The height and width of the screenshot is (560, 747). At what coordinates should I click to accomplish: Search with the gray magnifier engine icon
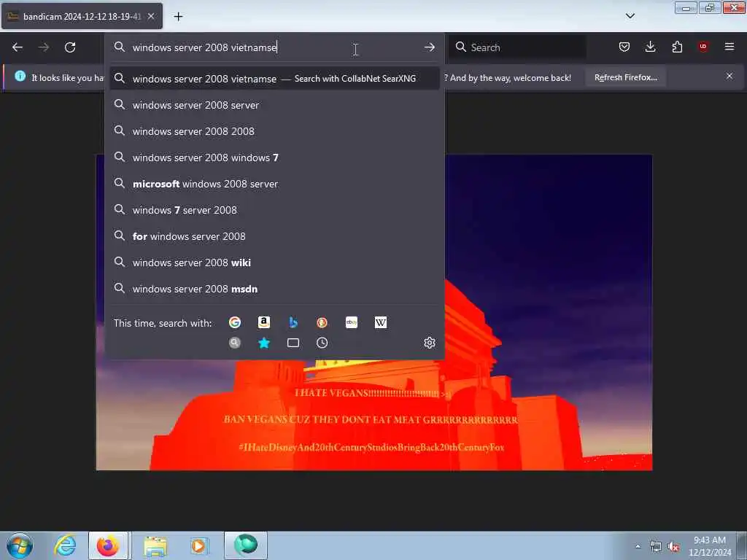[x=234, y=343]
